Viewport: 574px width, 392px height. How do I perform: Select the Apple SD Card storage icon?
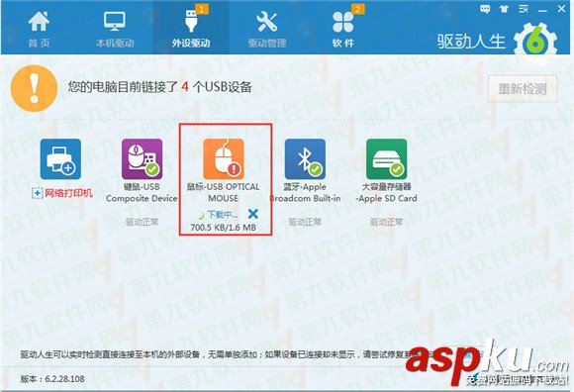(x=387, y=158)
